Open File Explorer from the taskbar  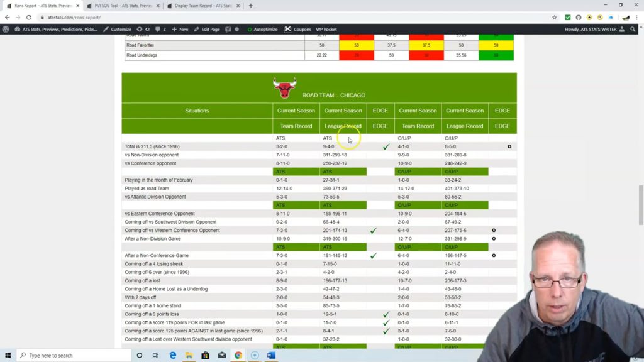click(x=189, y=355)
